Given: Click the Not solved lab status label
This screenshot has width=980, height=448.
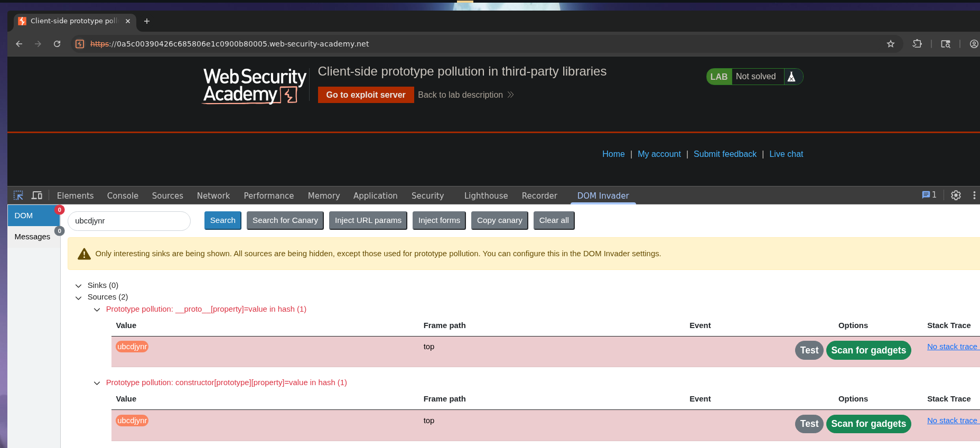Looking at the screenshot, I should point(756,77).
